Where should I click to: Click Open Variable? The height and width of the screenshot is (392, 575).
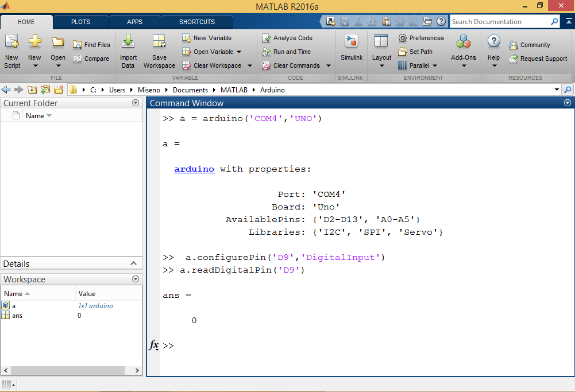point(207,52)
